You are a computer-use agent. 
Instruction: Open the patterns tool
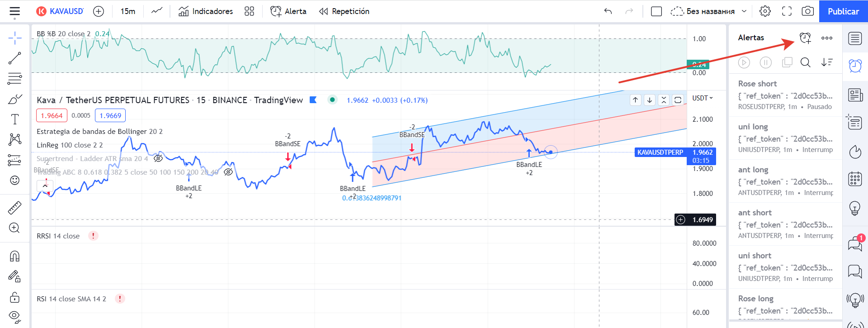point(15,139)
